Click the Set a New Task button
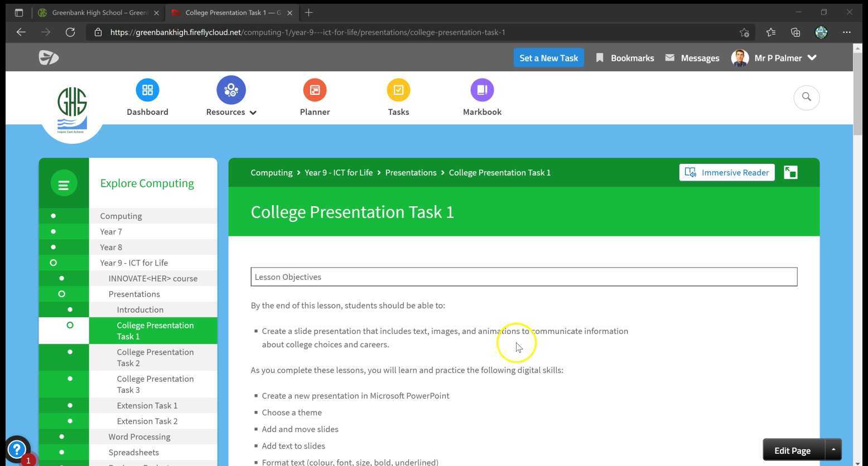This screenshot has width=868, height=466. 548,58
